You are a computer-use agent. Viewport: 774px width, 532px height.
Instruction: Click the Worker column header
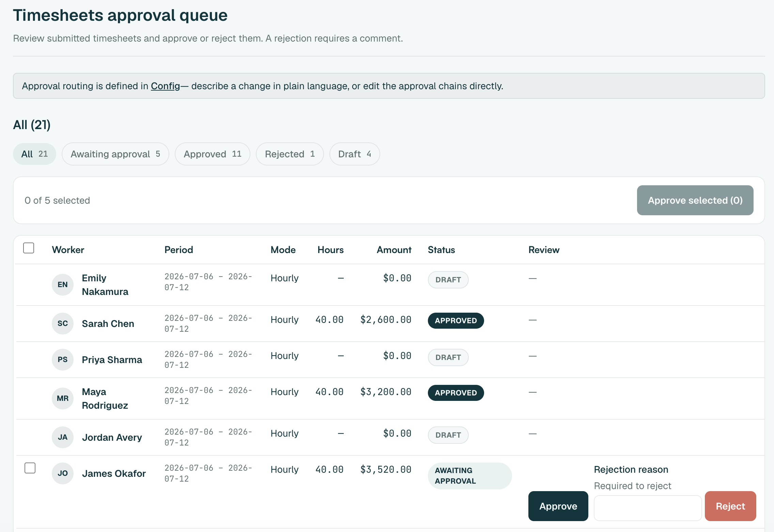click(x=68, y=250)
